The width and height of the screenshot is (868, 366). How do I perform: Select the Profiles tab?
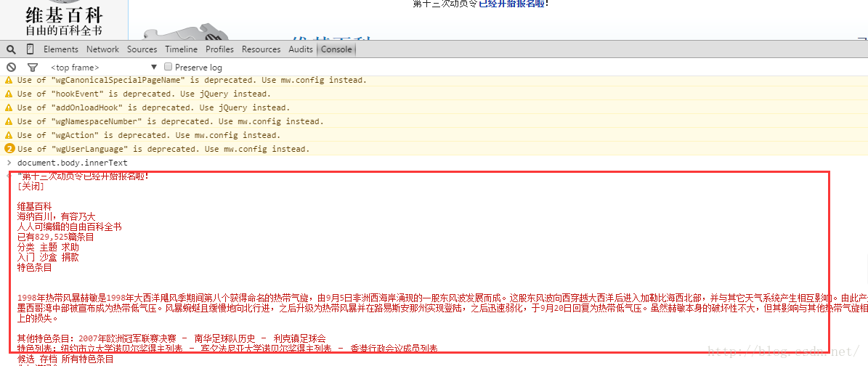point(220,49)
